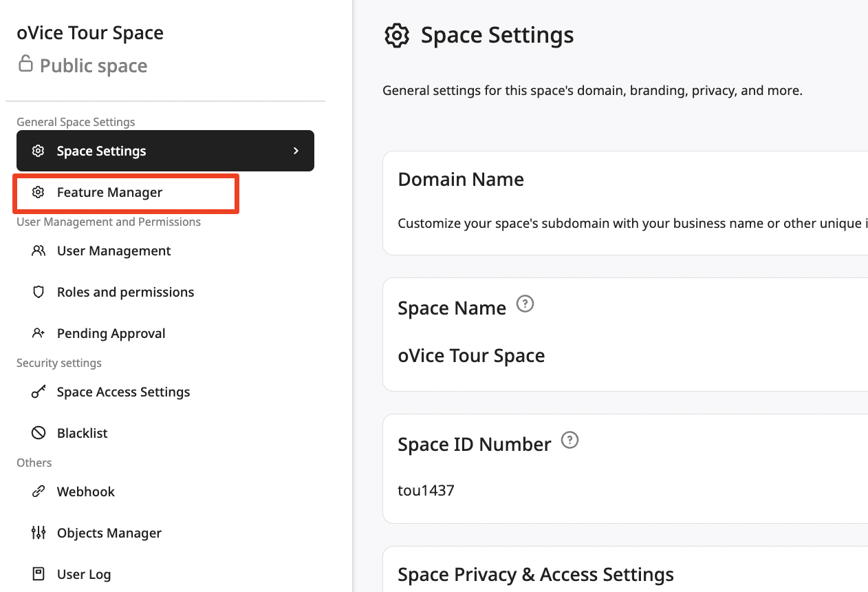Click the Space ID Number heading
868x592 pixels.
pyautogui.click(x=475, y=444)
